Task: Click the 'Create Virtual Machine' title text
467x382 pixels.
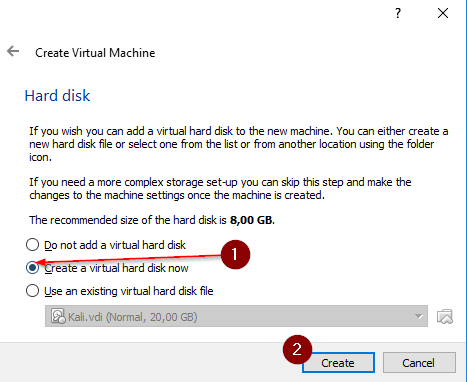Action: coord(95,53)
